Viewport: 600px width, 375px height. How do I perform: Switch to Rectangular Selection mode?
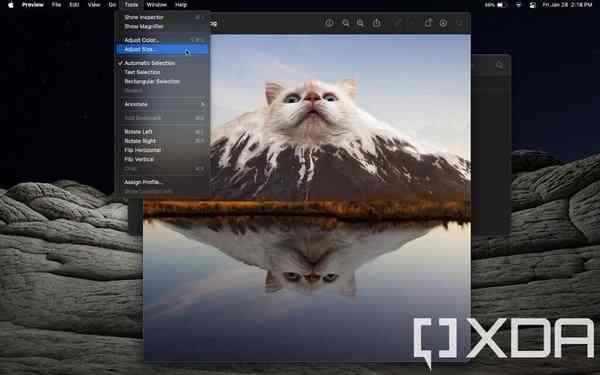(162, 82)
